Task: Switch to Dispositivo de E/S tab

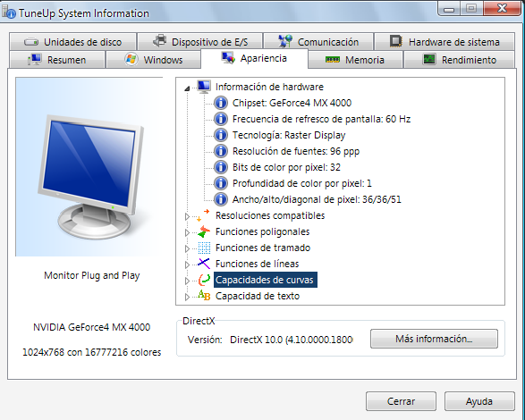Action: click(200, 42)
